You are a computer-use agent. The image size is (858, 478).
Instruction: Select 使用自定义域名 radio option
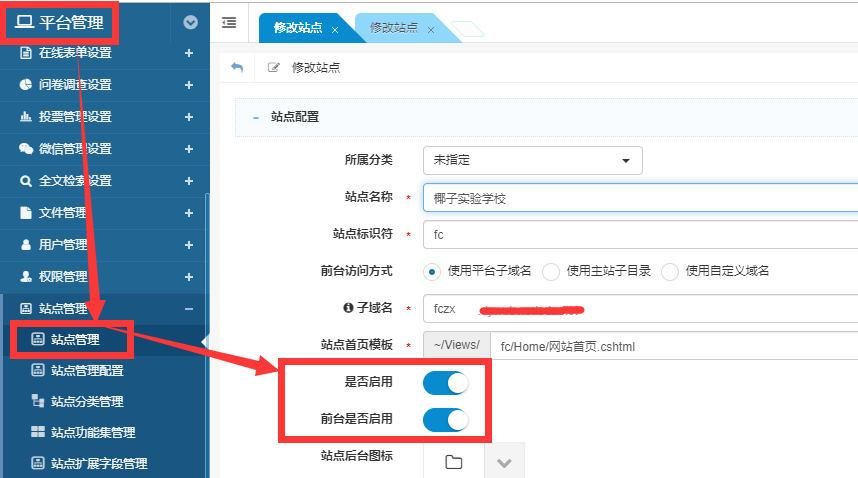click(670, 272)
